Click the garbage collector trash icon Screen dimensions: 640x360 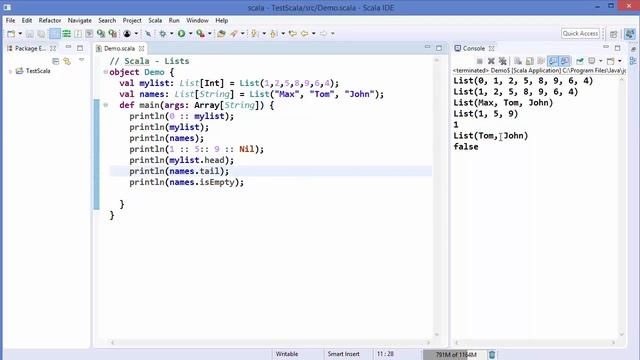tap(492, 354)
